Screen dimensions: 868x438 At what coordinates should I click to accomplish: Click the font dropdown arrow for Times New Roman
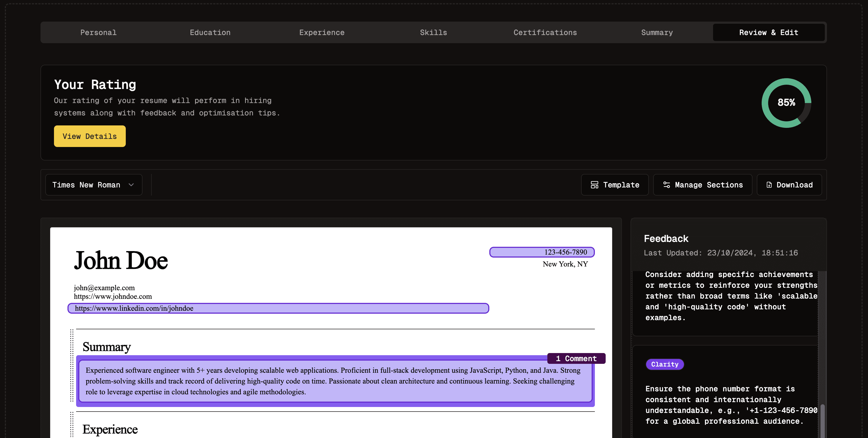[x=130, y=184]
